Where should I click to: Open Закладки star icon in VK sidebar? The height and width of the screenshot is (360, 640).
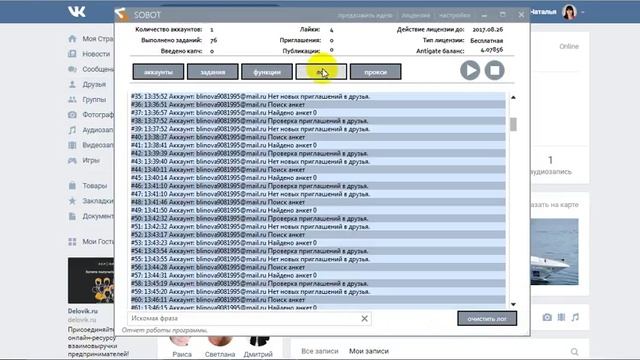tap(72, 201)
